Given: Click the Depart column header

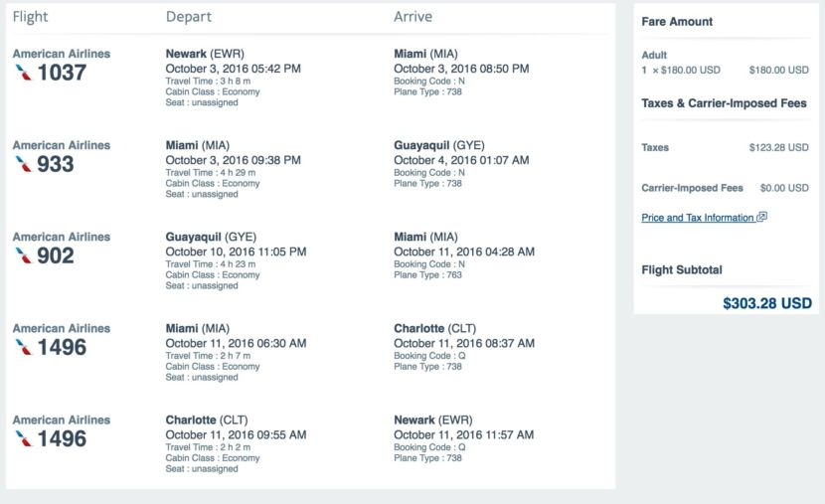Looking at the screenshot, I should click(x=188, y=17).
